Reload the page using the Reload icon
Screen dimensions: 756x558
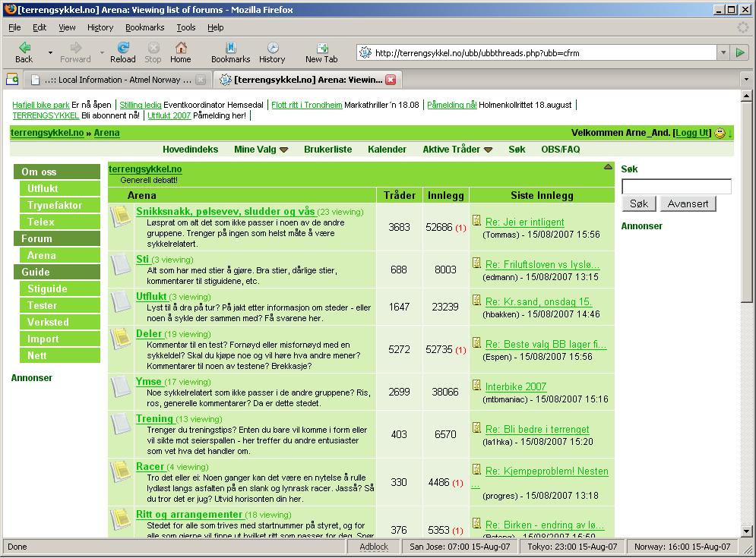pos(123,52)
